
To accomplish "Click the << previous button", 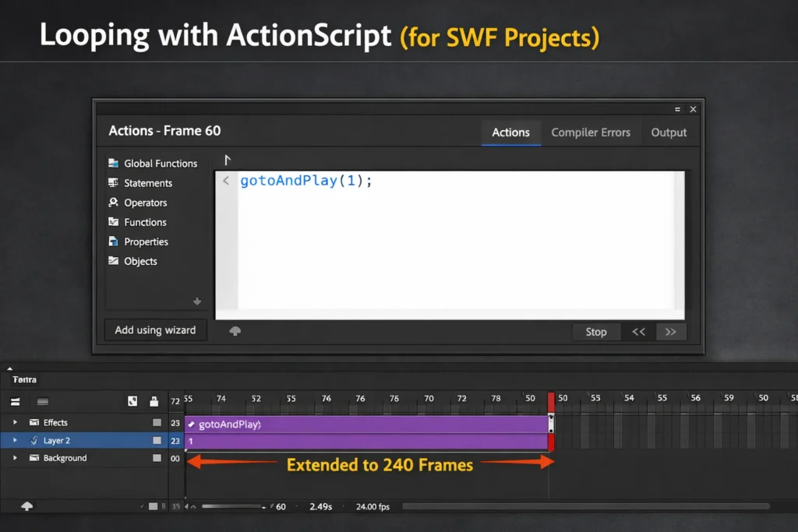I will pos(638,332).
